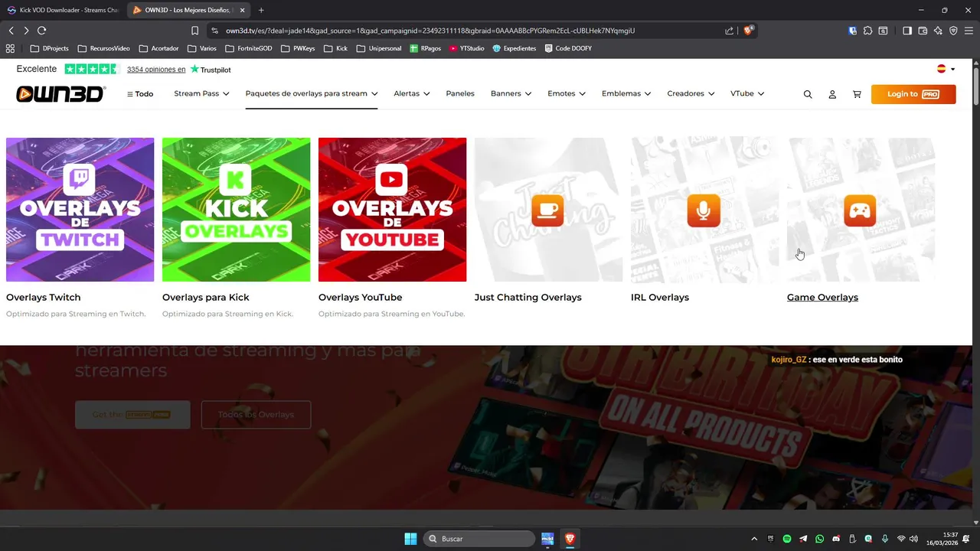Open Spotify from the system tray
The width and height of the screenshot is (980, 551).
tap(787, 539)
